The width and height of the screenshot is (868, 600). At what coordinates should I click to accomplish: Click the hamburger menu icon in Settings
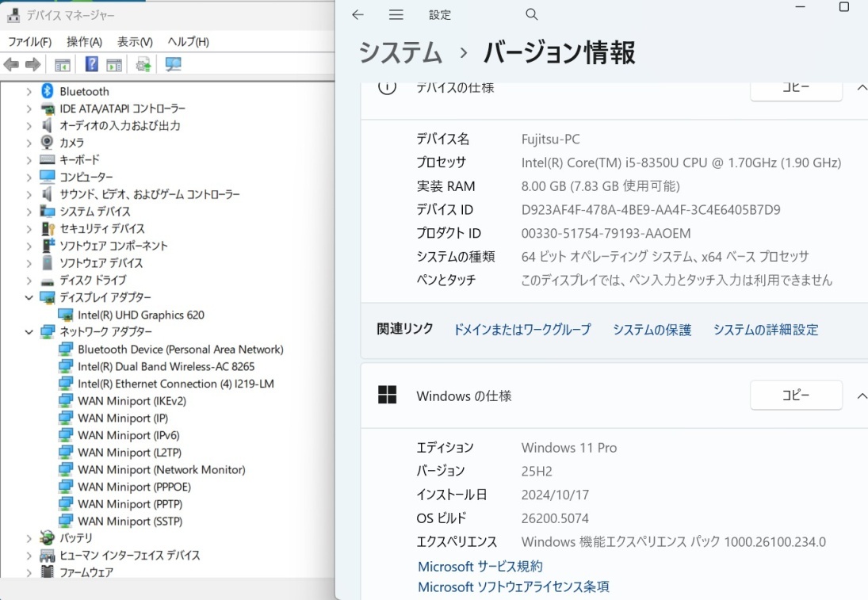396,14
